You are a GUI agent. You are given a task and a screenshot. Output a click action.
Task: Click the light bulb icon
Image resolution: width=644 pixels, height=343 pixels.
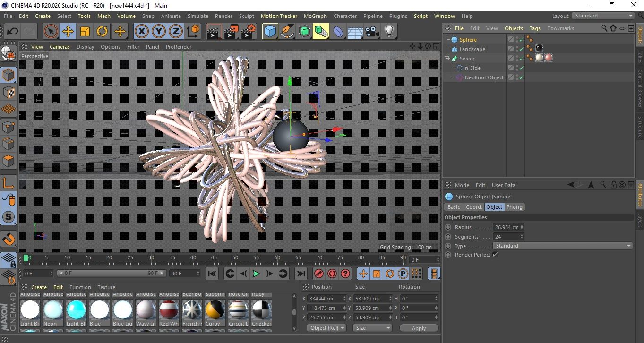click(x=389, y=32)
